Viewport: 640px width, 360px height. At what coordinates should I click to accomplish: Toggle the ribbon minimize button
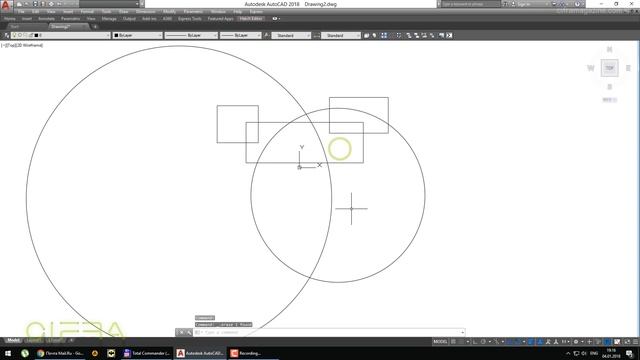(x=276, y=19)
